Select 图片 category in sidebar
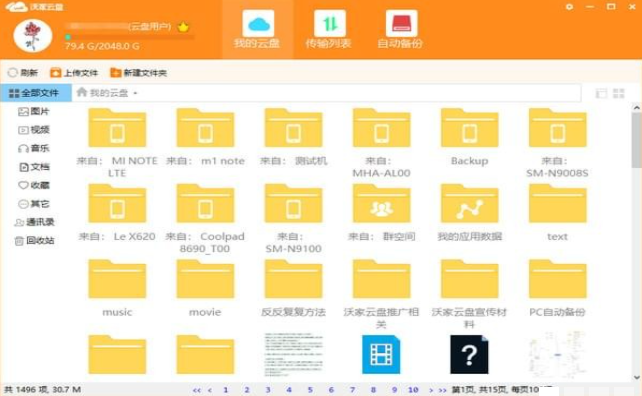The height and width of the screenshot is (396, 642). pyautogui.click(x=34, y=111)
